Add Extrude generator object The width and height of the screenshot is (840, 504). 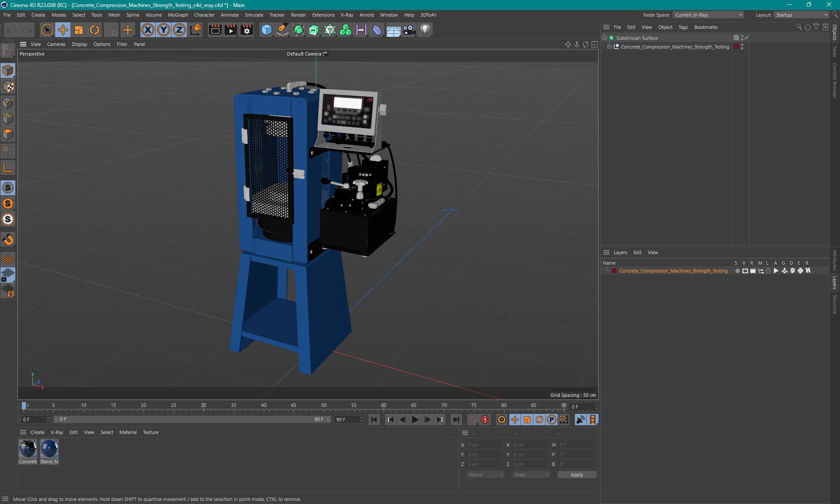click(314, 30)
